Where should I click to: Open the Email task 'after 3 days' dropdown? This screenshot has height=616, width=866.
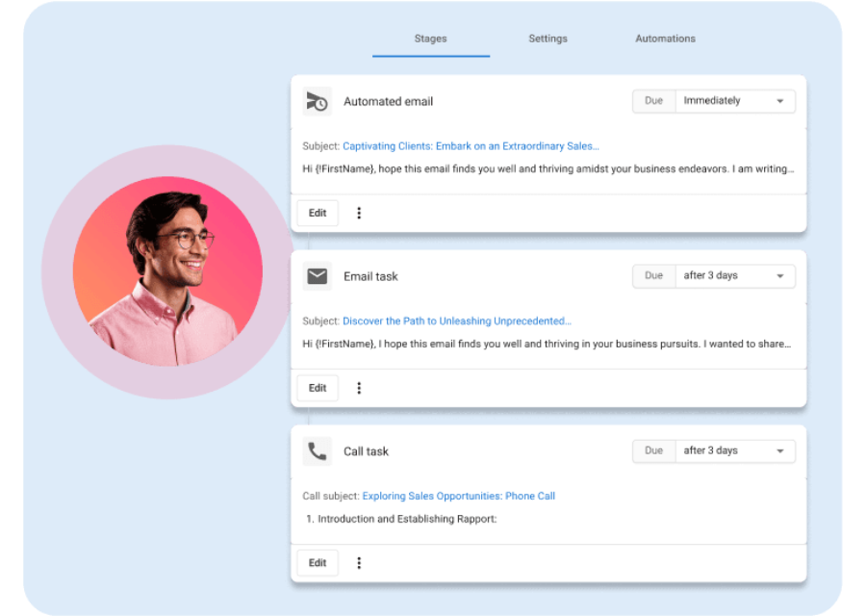[734, 276]
